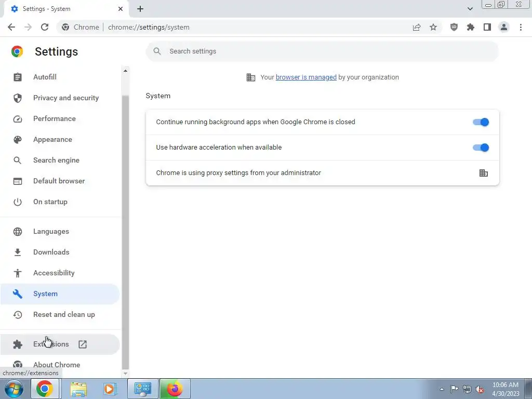532x399 pixels.
Task: Open the Performance settings section
Action: pyautogui.click(x=60, y=118)
